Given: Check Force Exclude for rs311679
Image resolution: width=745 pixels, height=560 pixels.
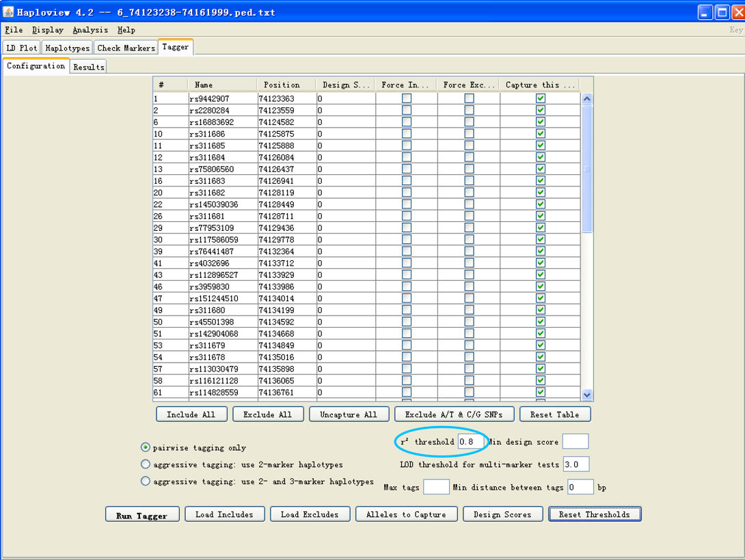Looking at the screenshot, I should (x=470, y=345).
